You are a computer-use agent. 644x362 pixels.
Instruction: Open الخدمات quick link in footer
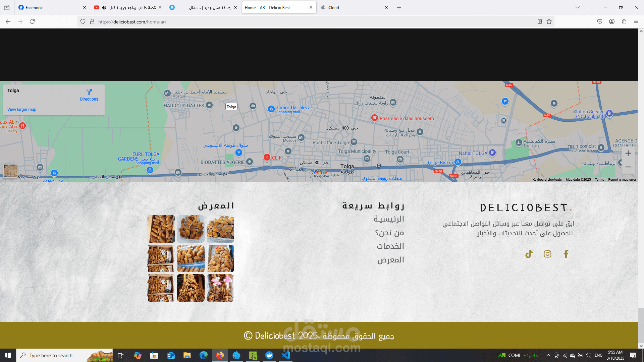[x=390, y=246]
